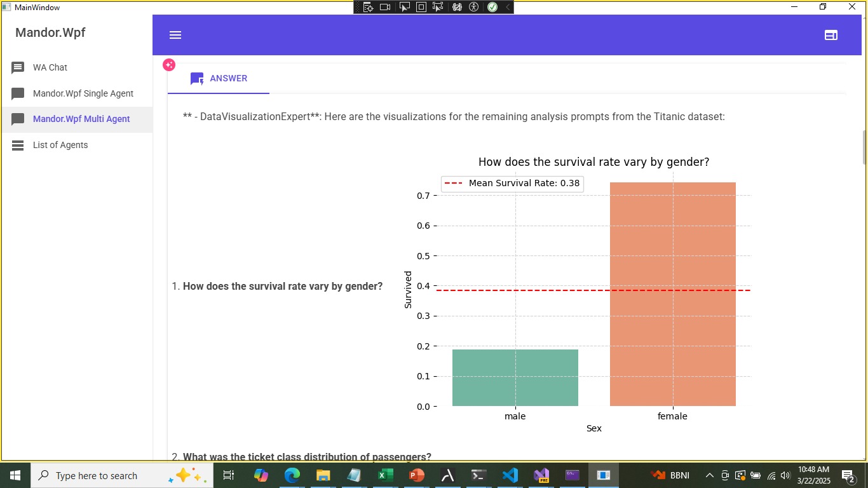868x488 pixels.
Task: Click the Select Element cursor icon
Action: pyautogui.click(x=404, y=7)
